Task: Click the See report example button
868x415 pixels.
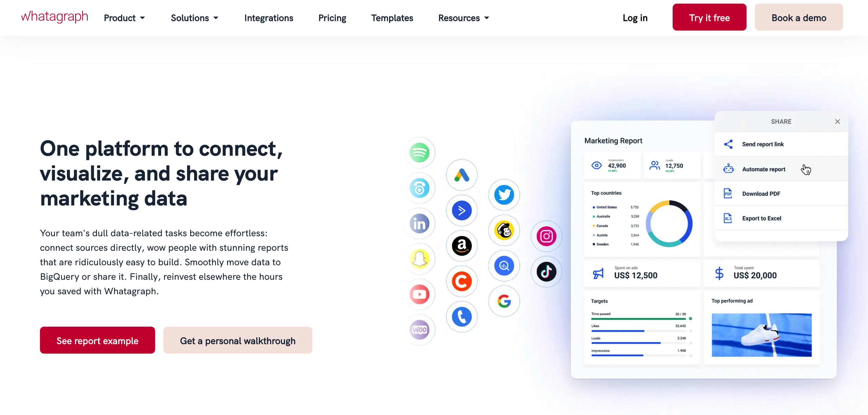Action: point(98,340)
